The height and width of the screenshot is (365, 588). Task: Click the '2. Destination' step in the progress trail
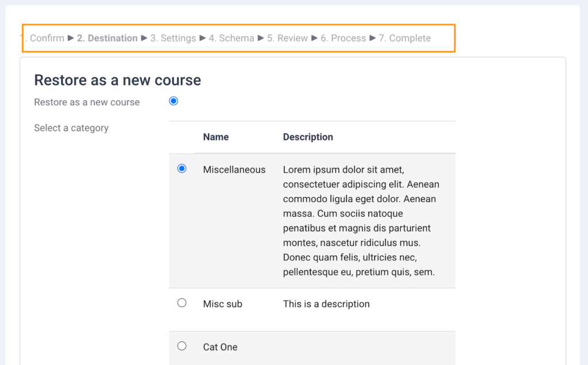[x=107, y=39]
